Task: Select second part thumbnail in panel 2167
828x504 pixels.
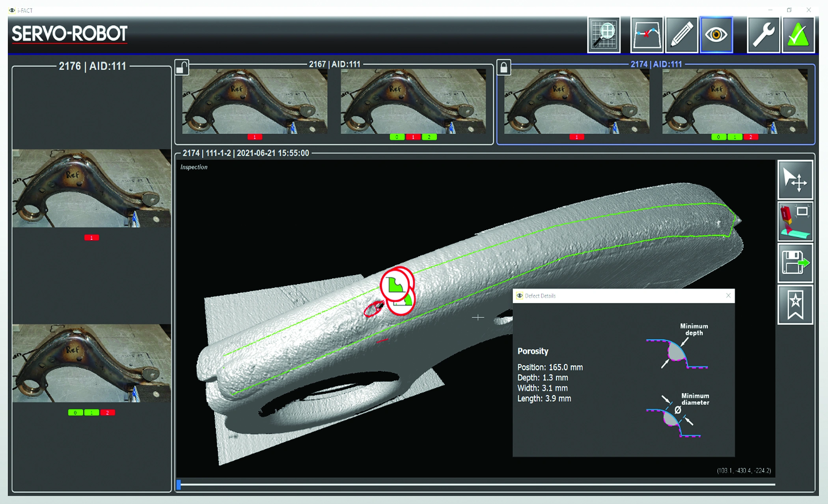Action: 413,101
